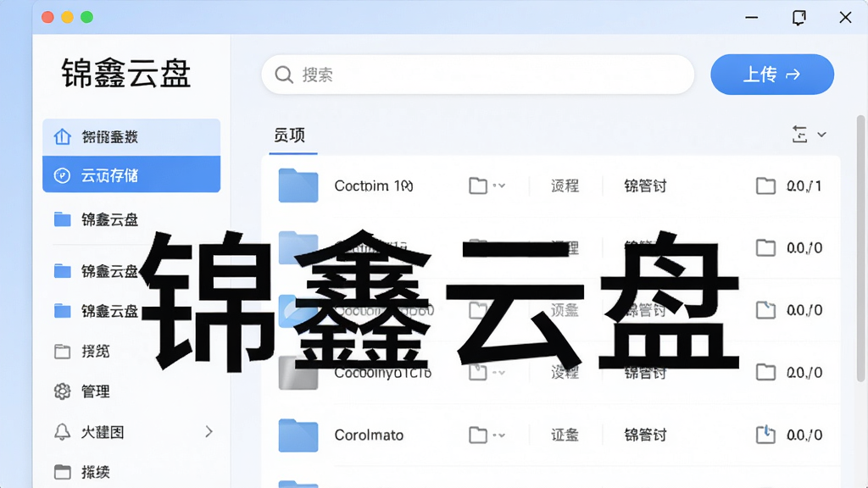Click the right-side folder icon in Cocoolnyb1C1b row

pyautogui.click(x=765, y=373)
